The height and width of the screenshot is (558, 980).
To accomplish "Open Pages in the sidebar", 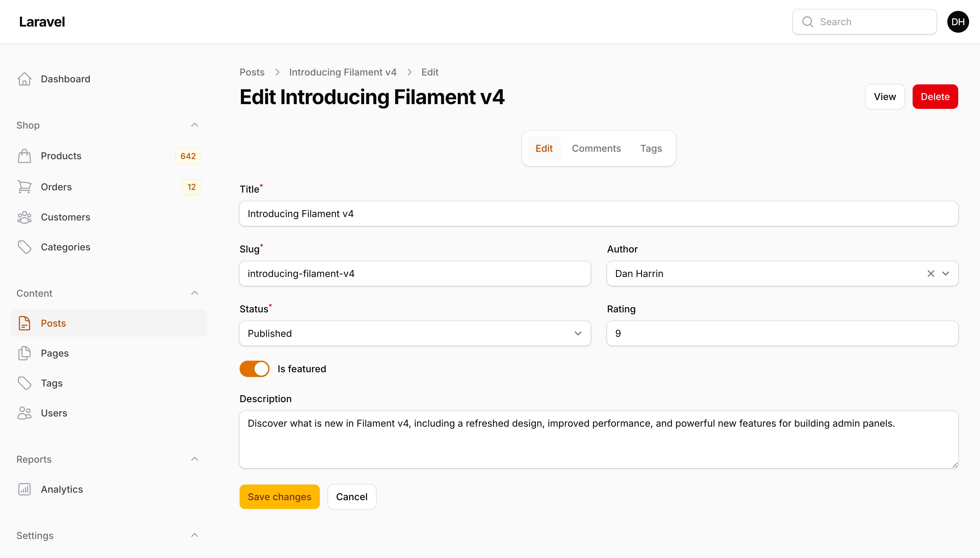I will (109, 353).
